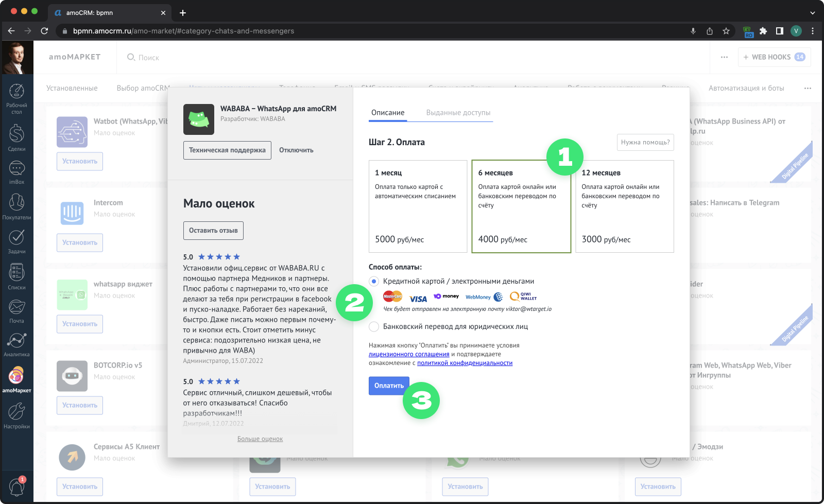Switch to Описание tab

pos(388,113)
